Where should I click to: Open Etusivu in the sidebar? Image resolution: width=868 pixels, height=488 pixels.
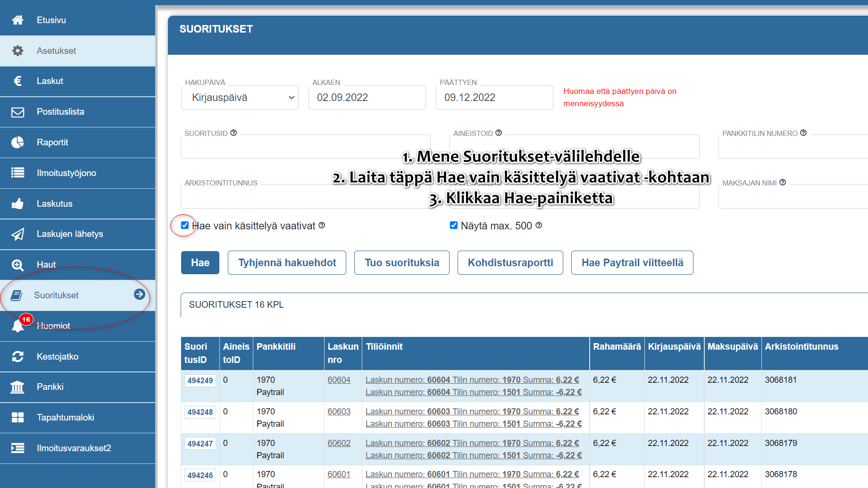point(77,20)
